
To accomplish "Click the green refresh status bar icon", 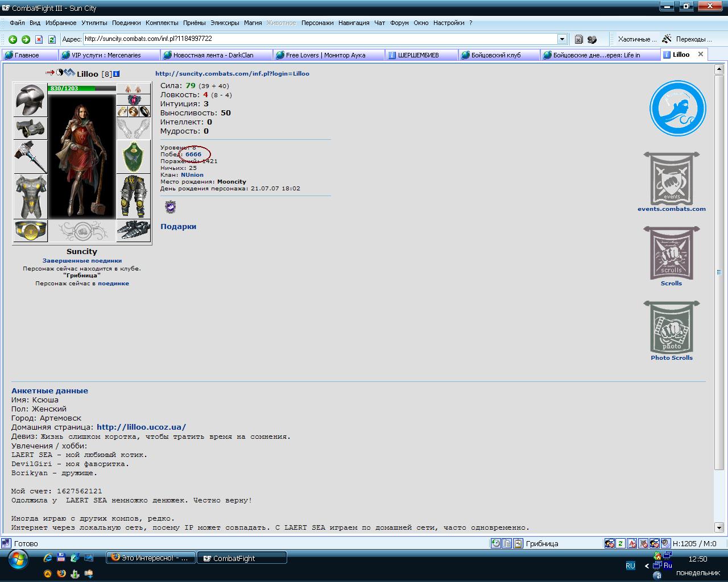I will pos(621,543).
